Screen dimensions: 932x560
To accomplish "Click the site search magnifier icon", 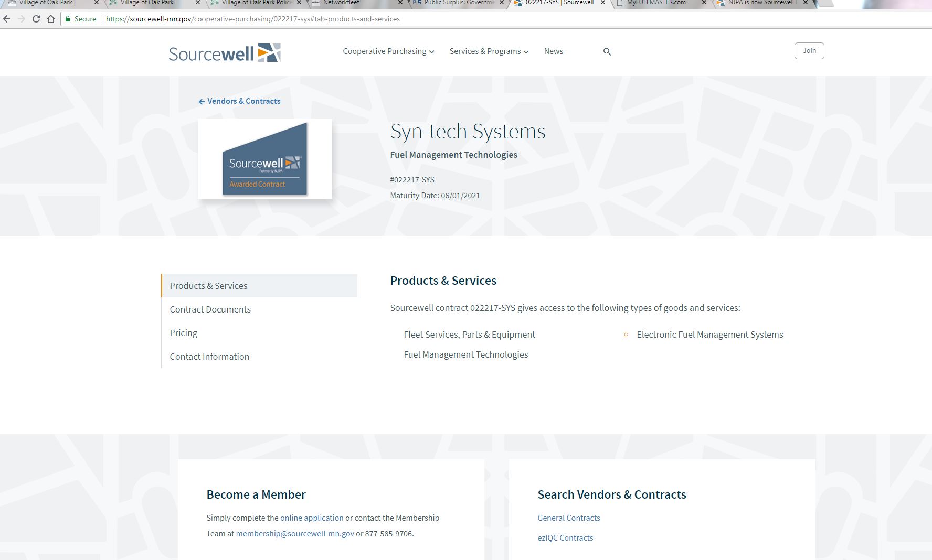I will tap(607, 52).
